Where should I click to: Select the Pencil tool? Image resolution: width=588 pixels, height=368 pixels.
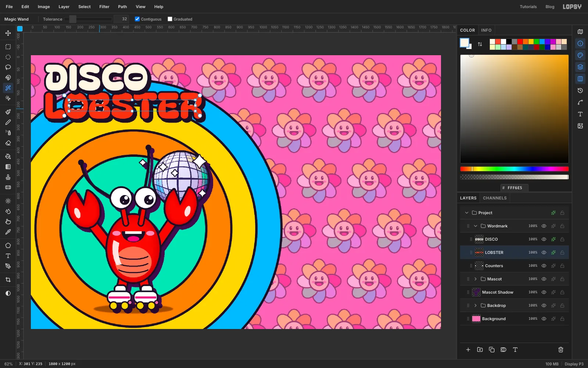click(8, 122)
